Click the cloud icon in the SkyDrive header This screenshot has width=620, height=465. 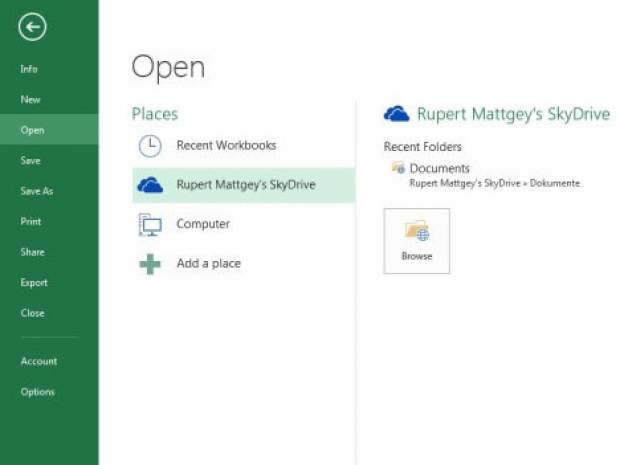coord(396,113)
